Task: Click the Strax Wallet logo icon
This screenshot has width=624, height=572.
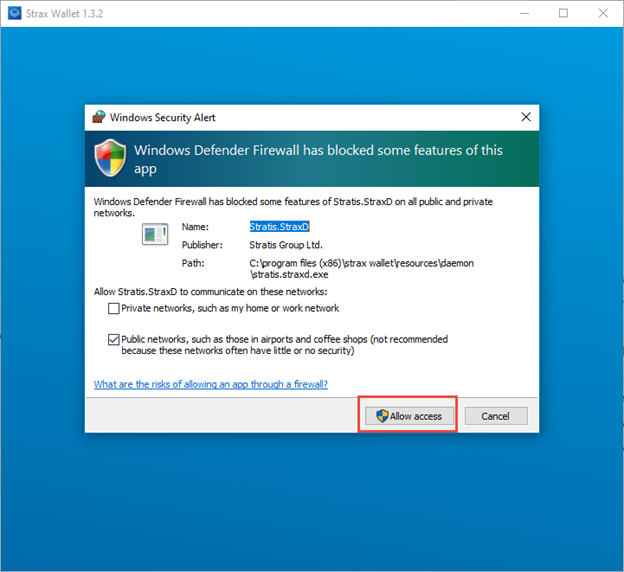Action: pyautogui.click(x=15, y=14)
